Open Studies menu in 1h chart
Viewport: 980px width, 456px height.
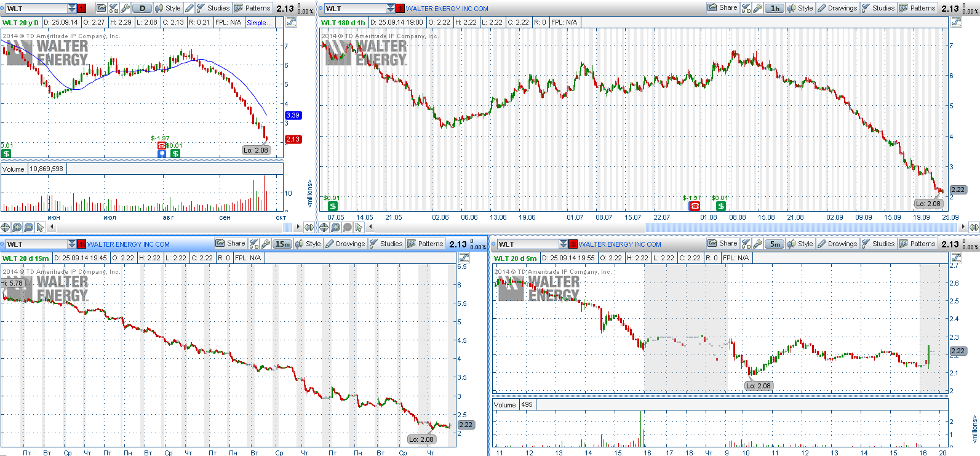(x=878, y=8)
